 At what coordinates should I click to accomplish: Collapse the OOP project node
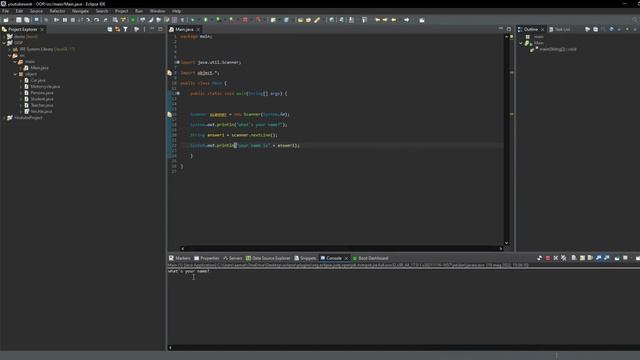pyautogui.click(x=4, y=43)
